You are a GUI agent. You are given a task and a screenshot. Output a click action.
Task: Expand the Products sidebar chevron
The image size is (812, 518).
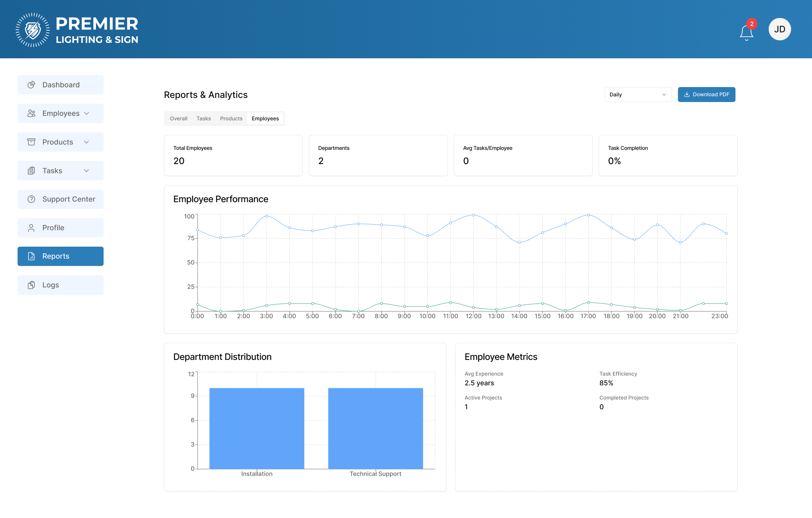87,142
